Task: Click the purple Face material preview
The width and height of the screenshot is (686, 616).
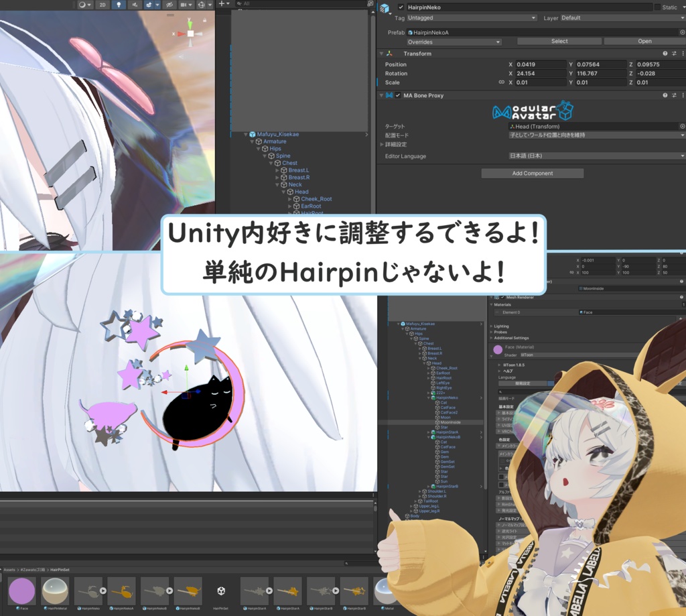Action: [x=498, y=349]
